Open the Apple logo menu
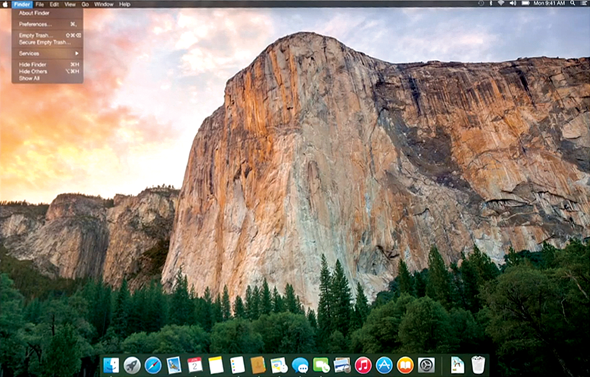590x377 pixels. pos(5,4)
